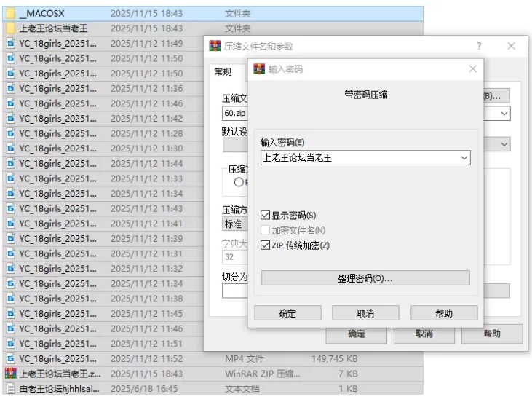Click the file name 上老王论坛当老王.z...
This screenshot has height=402, width=532.
coord(60,374)
